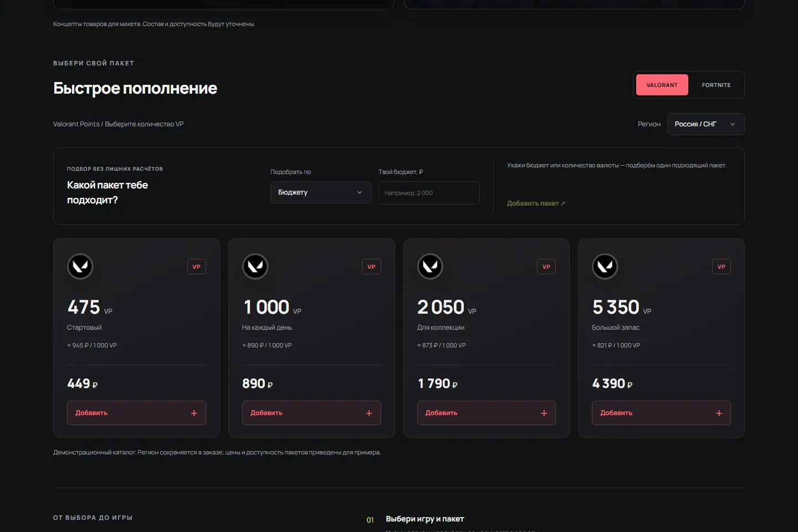Click the plus icon on the 1 790 ₽ card
Screen dimensions: 798x532
pyautogui.click(x=544, y=413)
